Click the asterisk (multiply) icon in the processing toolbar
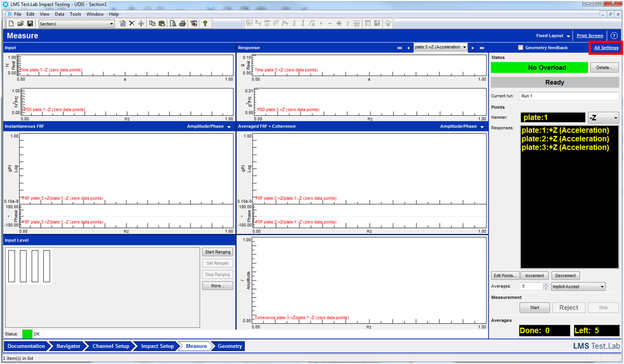The width and height of the screenshot is (624, 364). coord(339,24)
